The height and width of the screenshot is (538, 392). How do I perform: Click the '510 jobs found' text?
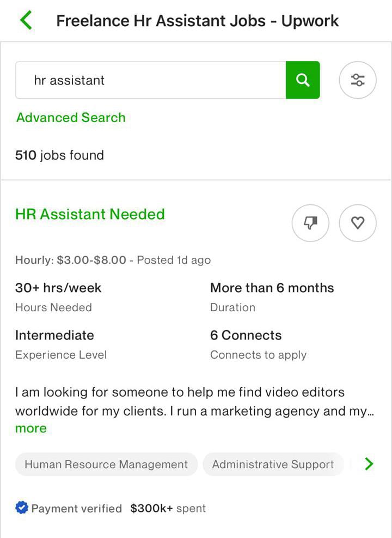click(x=59, y=155)
